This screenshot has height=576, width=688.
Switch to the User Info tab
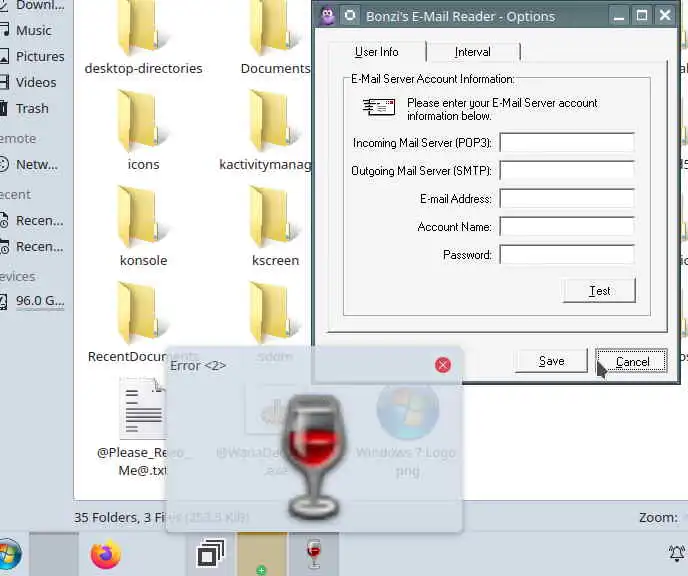[376, 52]
